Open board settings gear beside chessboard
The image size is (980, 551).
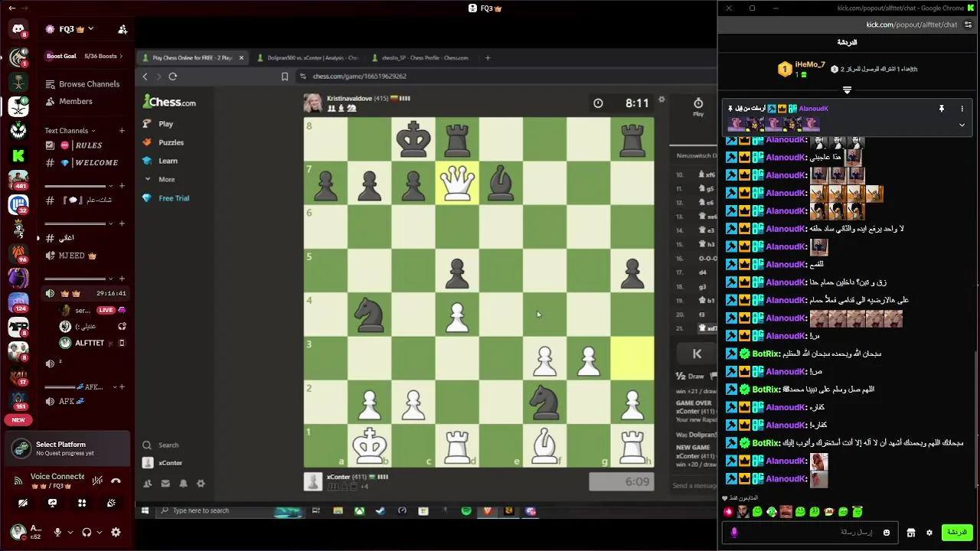click(x=661, y=99)
